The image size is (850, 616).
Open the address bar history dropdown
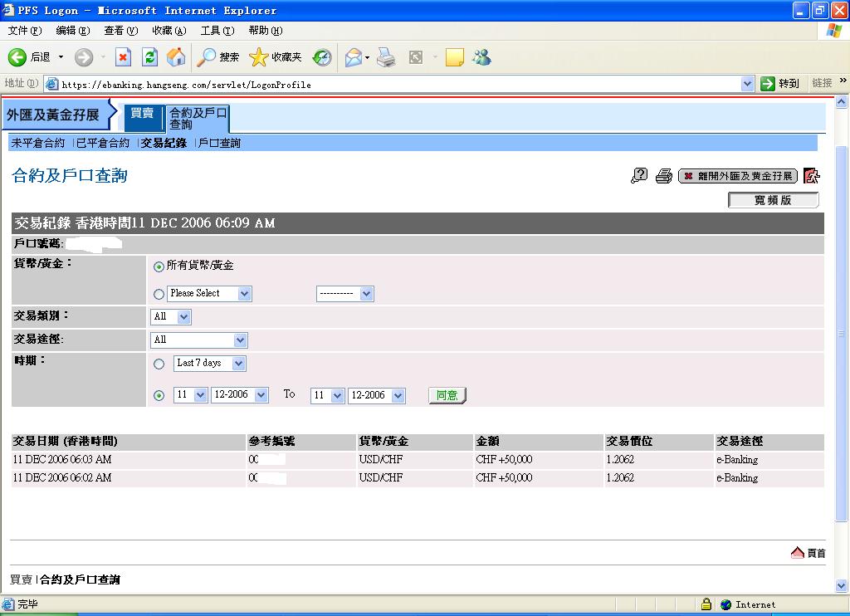coord(748,84)
